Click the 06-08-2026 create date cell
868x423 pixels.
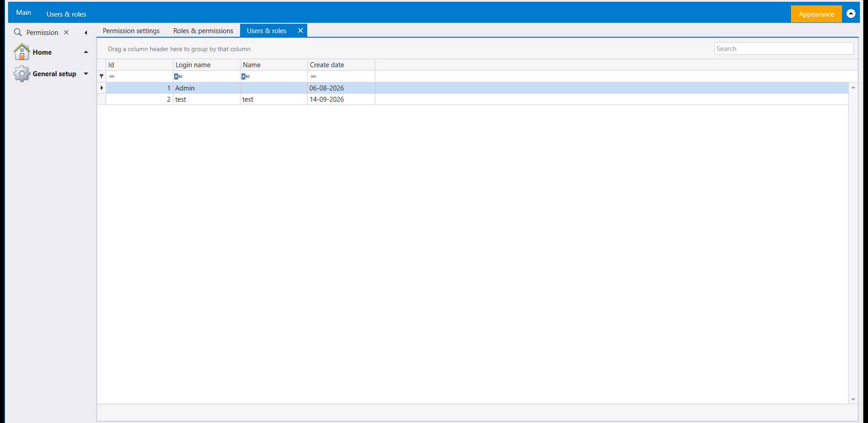pos(341,88)
